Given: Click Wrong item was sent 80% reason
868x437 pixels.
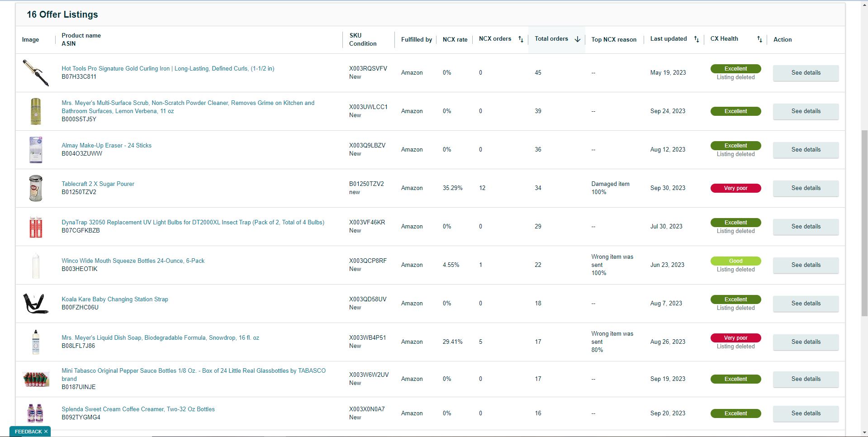Looking at the screenshot, I should pos(612,342).
